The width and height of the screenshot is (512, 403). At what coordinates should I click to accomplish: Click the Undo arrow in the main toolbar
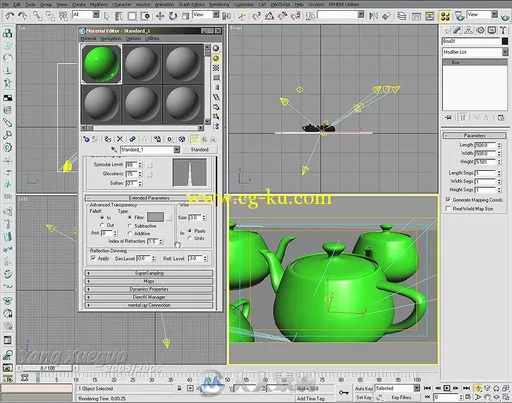[9, 16]
